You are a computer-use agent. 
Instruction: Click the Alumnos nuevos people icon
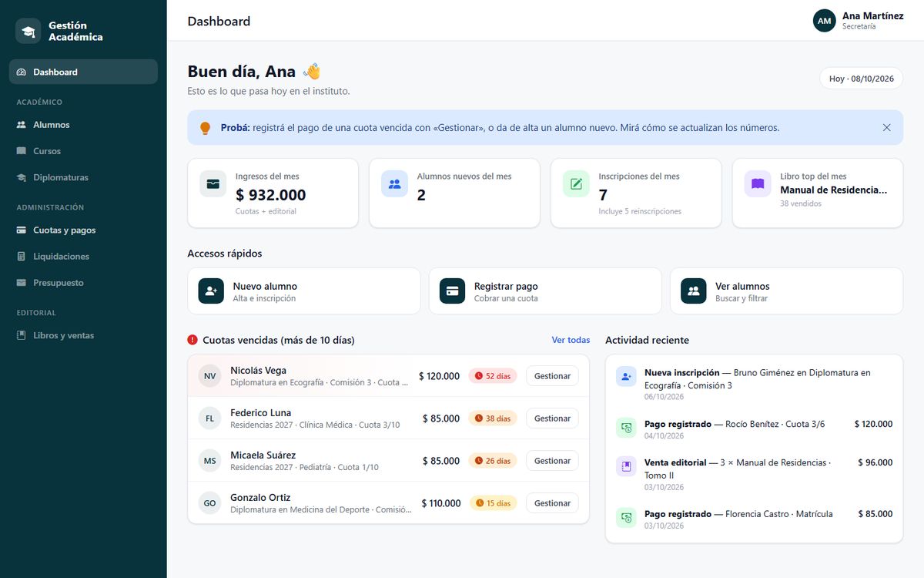click(x=395, y=184)
